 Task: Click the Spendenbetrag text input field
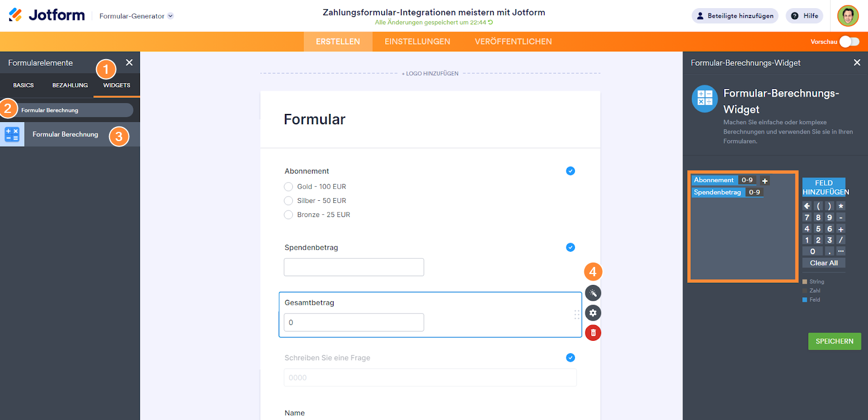pyautogui.click(x=354, y=267)
